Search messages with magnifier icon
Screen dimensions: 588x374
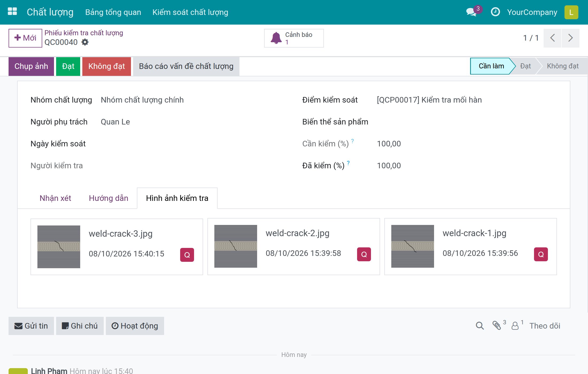click(480, 326)
